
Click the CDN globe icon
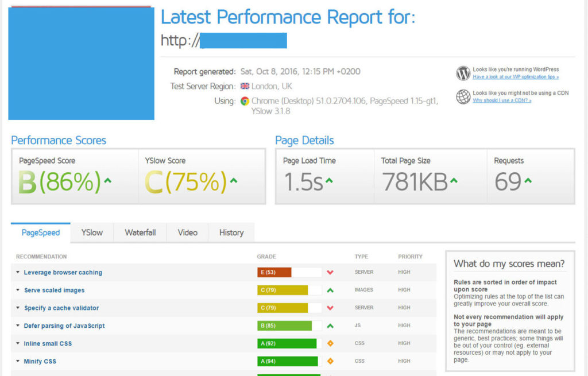(x=463, y=96)
